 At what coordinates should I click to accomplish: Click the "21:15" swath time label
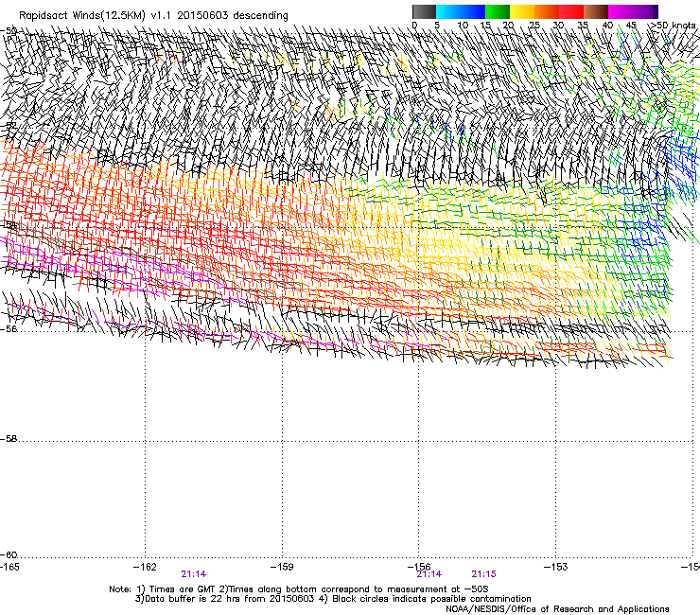pyautogui.click(x=484, y=574)
